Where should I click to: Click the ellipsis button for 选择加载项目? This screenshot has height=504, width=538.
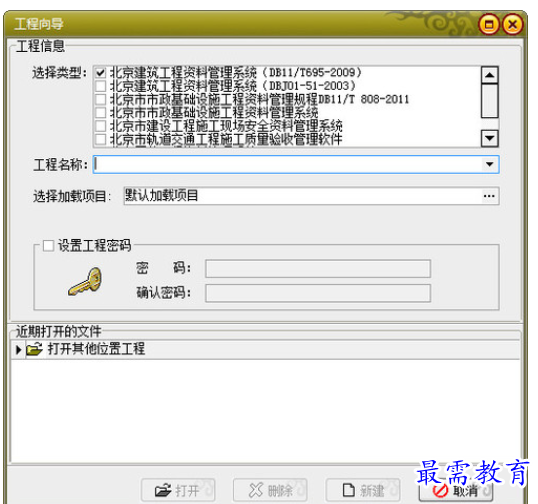(x=489, y=196)
